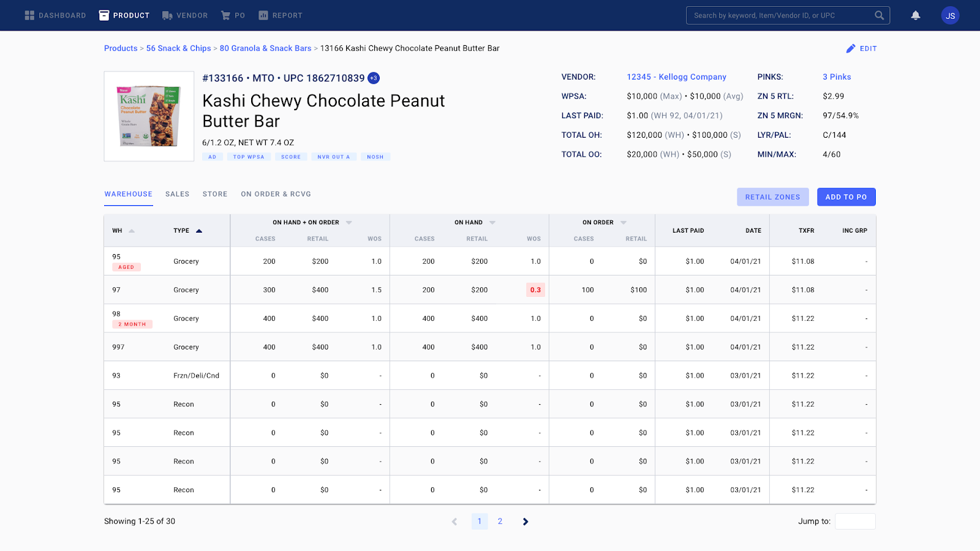Open 80 Granola & Snack Bars breadcrumb

point(265,48)
